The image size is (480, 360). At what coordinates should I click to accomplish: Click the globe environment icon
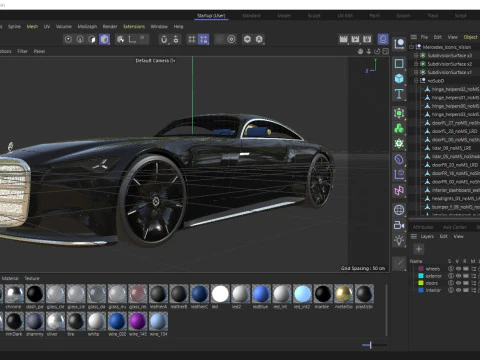[399, 210]
